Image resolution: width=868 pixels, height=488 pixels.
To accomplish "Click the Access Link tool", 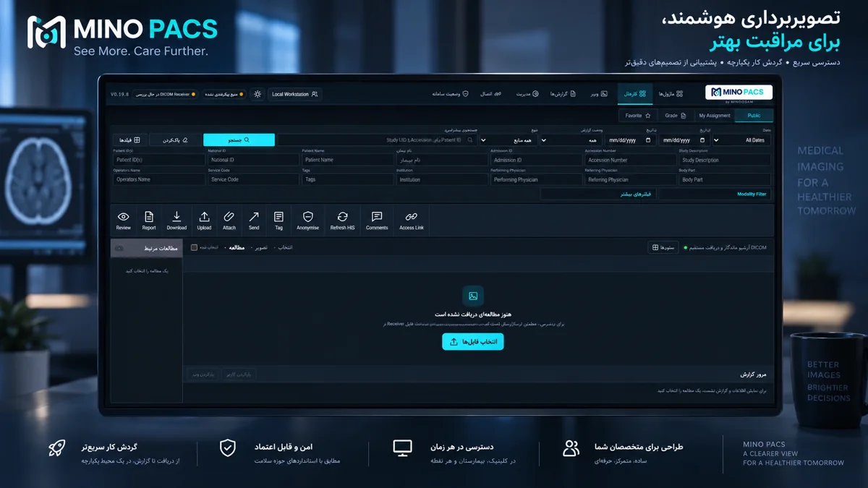I will click(x=412, y=221).
